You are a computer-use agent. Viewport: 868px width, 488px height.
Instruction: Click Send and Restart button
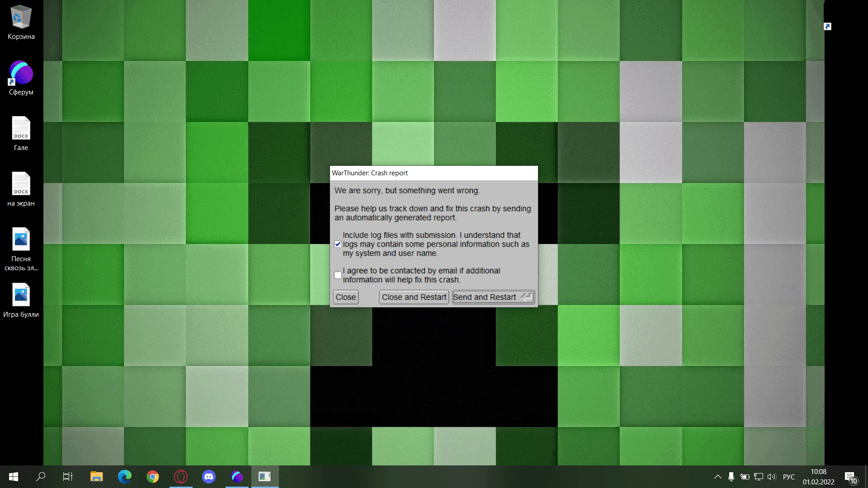click(x=492, y=297)
